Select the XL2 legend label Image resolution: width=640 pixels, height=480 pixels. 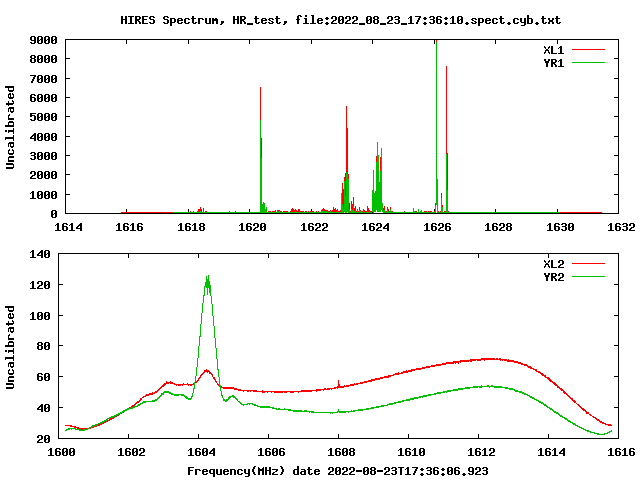(553, 264)
